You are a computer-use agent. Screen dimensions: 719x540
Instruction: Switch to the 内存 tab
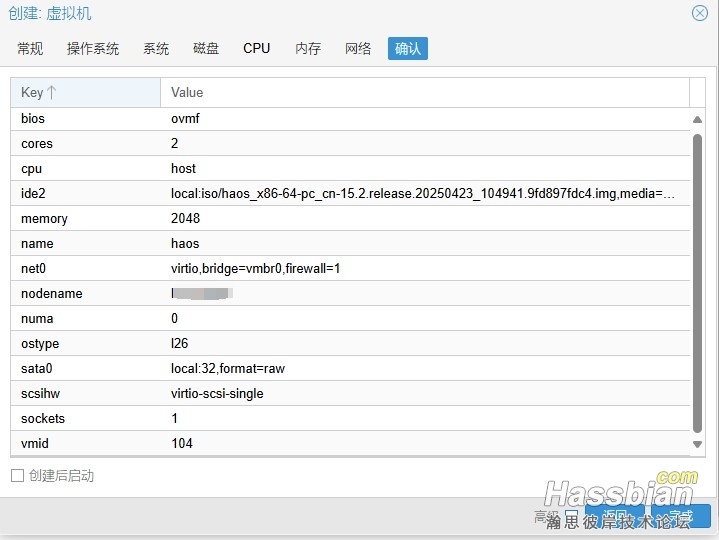[x=308, y=49]
